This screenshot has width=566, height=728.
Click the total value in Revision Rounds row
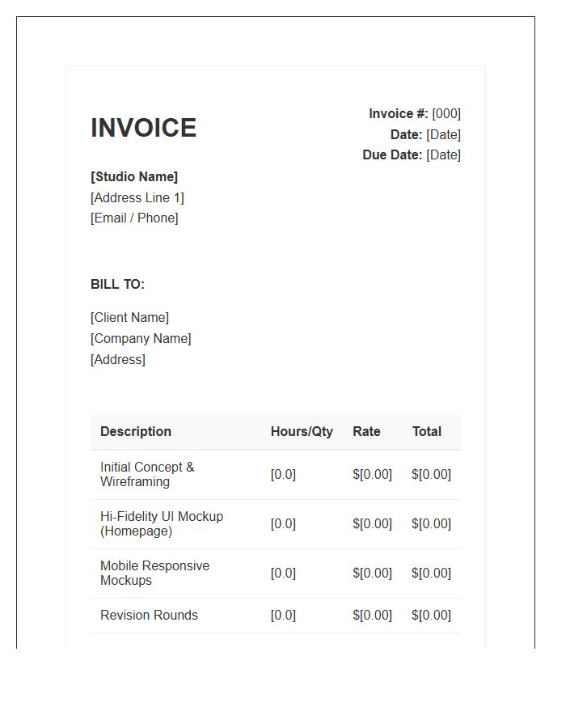point(432,616)
